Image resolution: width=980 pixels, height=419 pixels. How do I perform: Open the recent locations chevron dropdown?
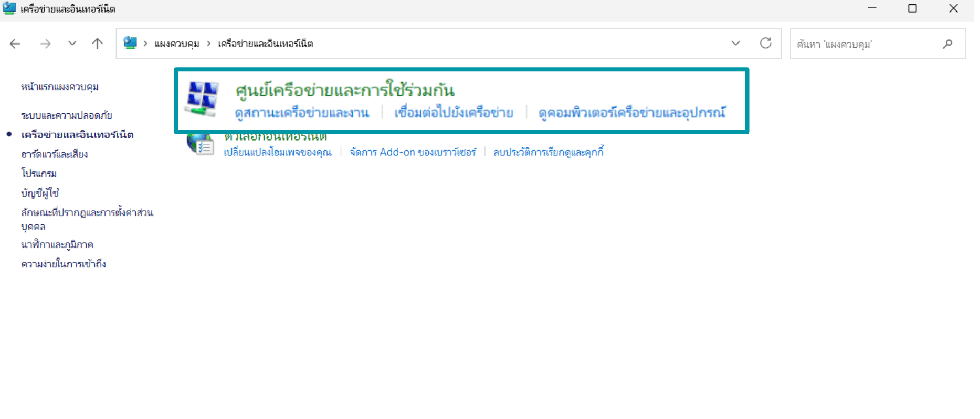(72, 44)
